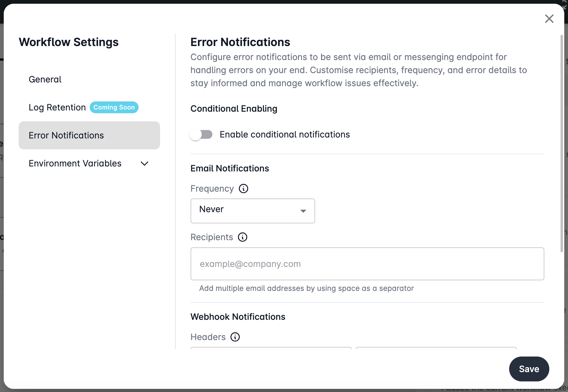Image resolution: width=568 pixels, height=392 pixels.
Task: Toggle the conditional notifications switch
Action: coord(201,135)
